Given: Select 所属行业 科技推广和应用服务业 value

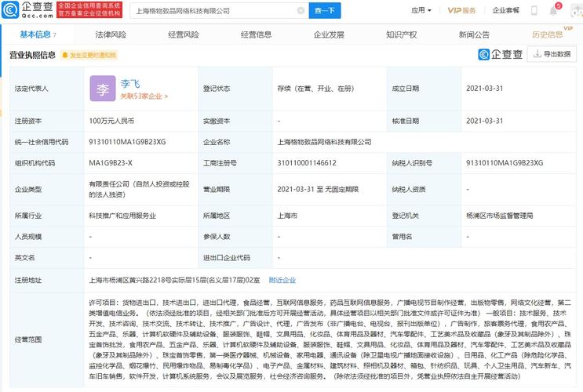Looking at the screenshot, I should click(x=122, y=216).
